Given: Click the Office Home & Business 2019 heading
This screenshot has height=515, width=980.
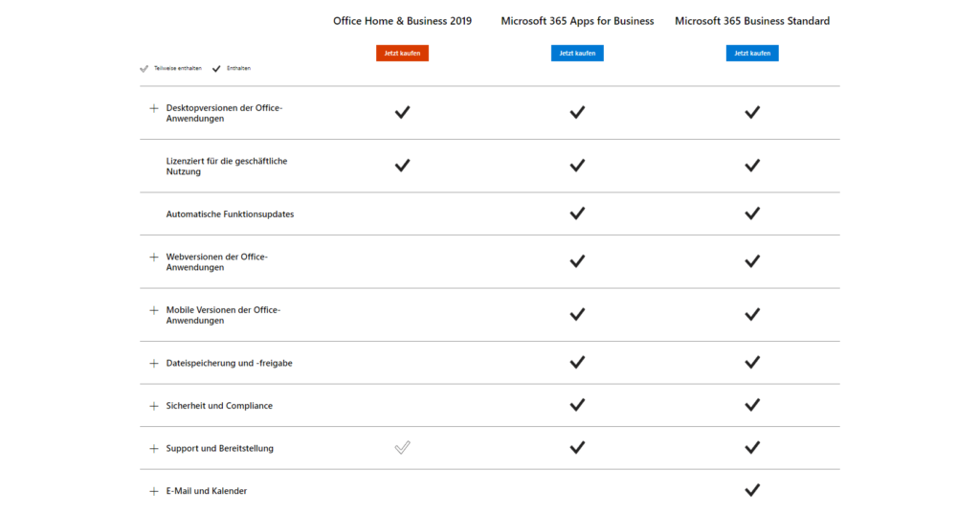Looking at the screenshot, I should pos(402,21).
